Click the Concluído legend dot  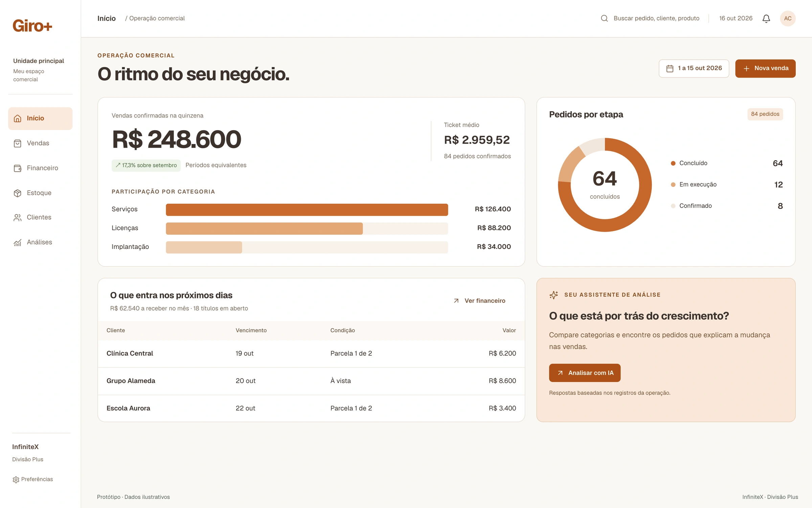coord(673,163)
